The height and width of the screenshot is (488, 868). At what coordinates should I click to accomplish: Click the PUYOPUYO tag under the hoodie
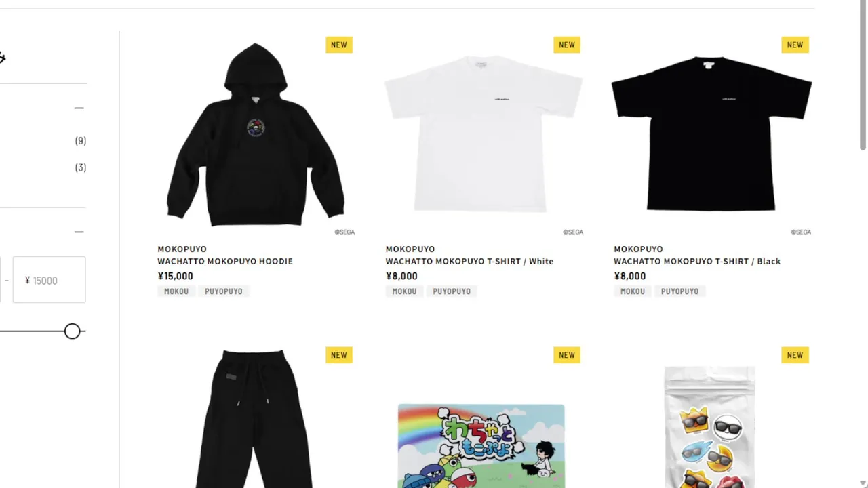pyautogui.click(x=224, y=291)
